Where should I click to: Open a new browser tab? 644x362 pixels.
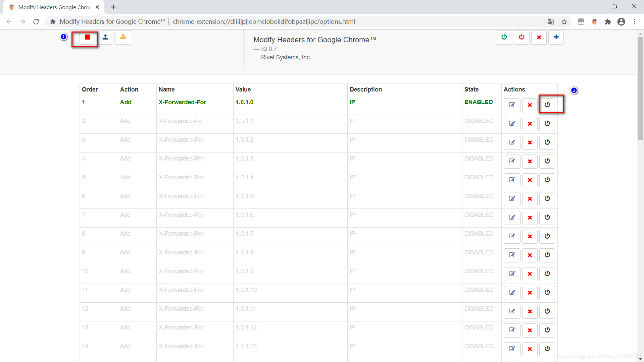[x=113, y=7]
